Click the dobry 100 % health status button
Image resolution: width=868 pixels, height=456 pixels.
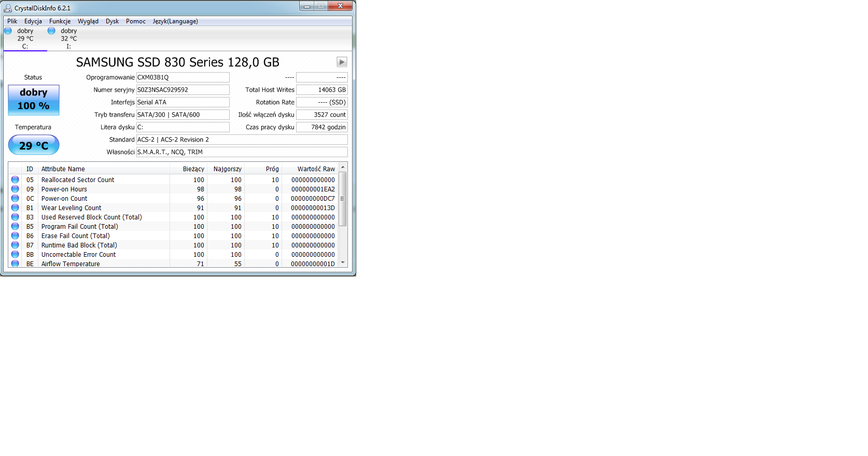[34, 100]
